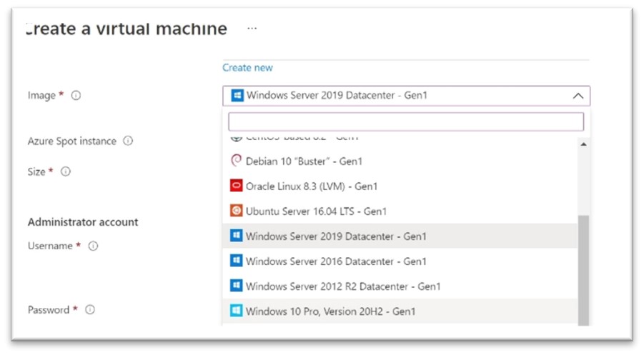Click the Oracle Linux red icon
The image size is (644, 355).
(236, 186)
